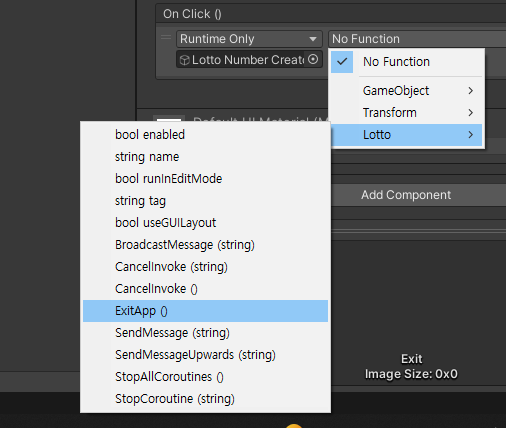Grab the On Click list entry handle
Image resolution: width=506 pixels, height=428 pixels.
coord(166,37)
